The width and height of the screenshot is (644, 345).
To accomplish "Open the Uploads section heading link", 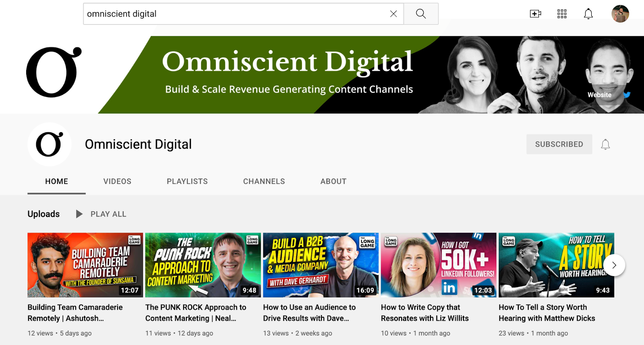I will (x=43, y=214).
